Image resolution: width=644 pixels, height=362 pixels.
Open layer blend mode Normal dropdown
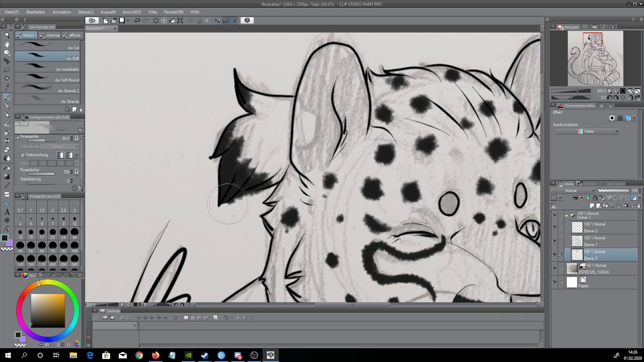click(x=573, y=191)
